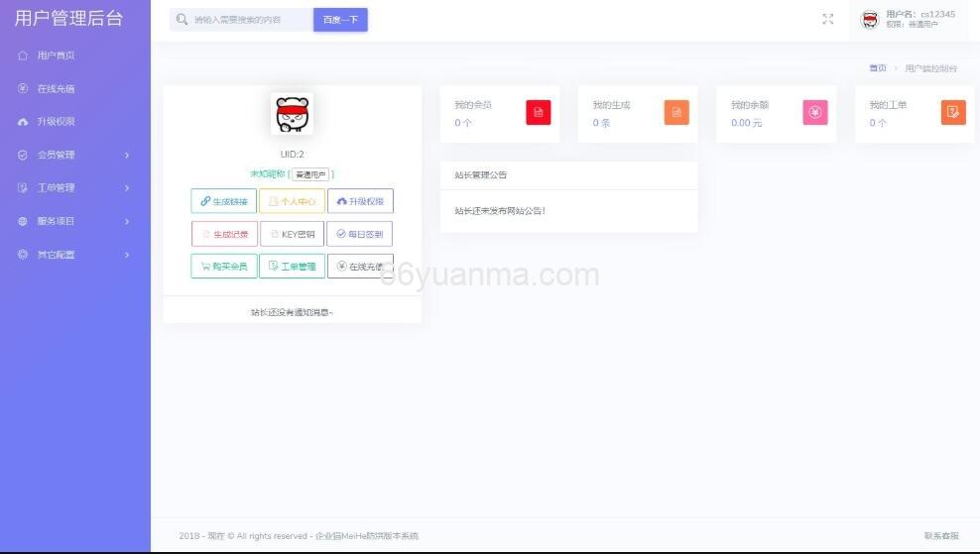The image size is (980, 554).
Task: Open the 会员管理 sidebar menu label
Action: [x=56, y=155]
